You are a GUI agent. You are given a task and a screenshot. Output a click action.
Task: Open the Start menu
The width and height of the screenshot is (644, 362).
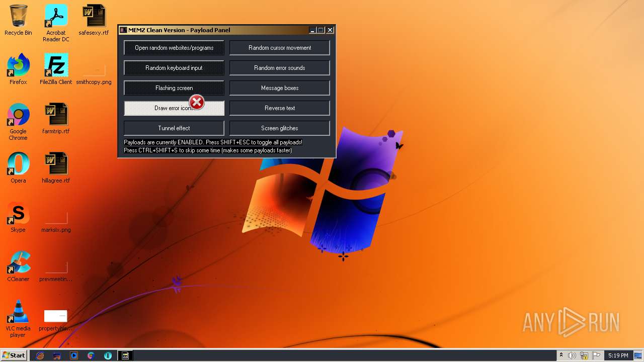coord(14,355)
